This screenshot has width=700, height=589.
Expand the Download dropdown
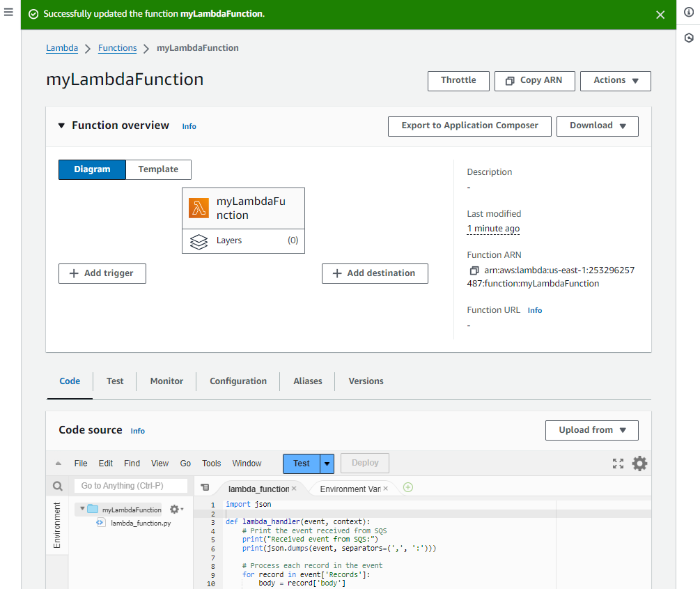tap(597, 126)
